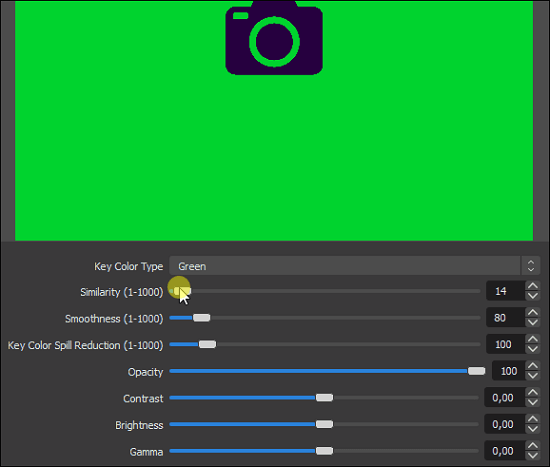Click the Similarity slider handle
Screen dimensions: 550x467
point(182,291)
